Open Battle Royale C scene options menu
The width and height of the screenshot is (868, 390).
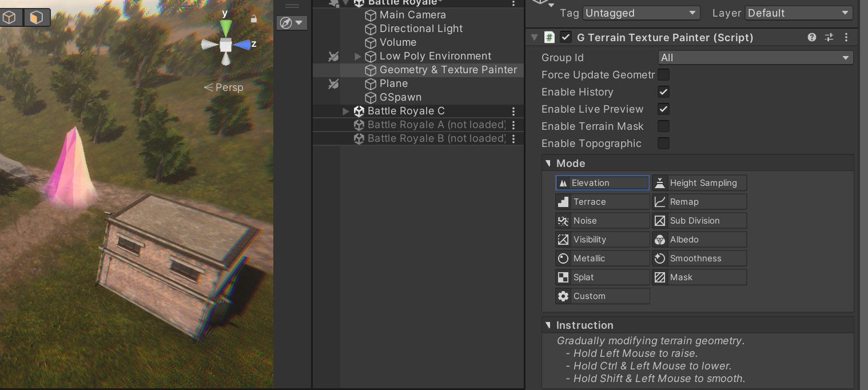point(513,112)
